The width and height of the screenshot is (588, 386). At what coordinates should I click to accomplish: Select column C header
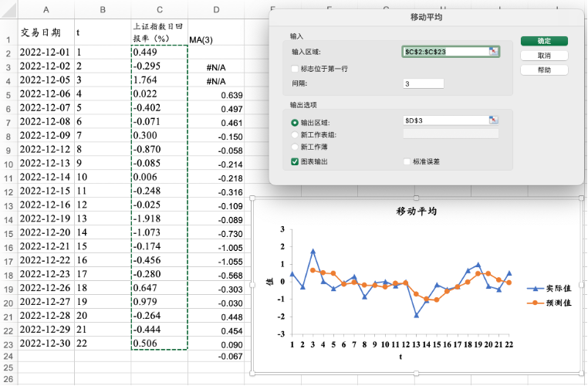click(x=159, y=9)
